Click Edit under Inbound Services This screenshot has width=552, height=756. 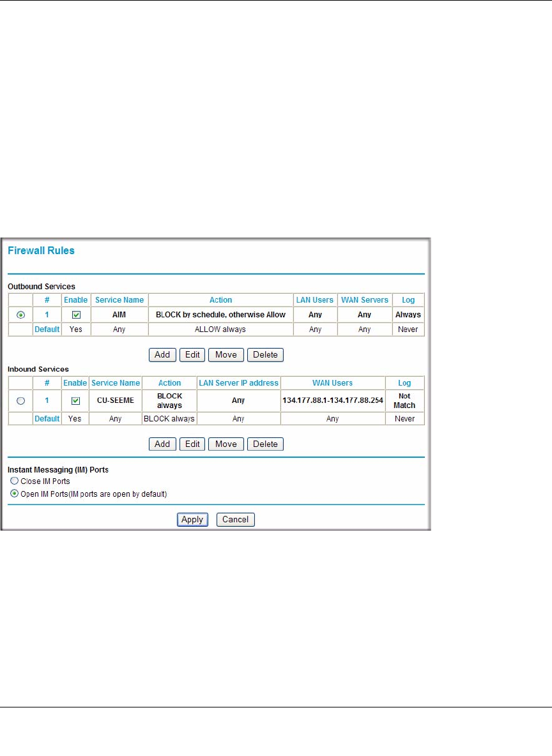tap(192, 444)
